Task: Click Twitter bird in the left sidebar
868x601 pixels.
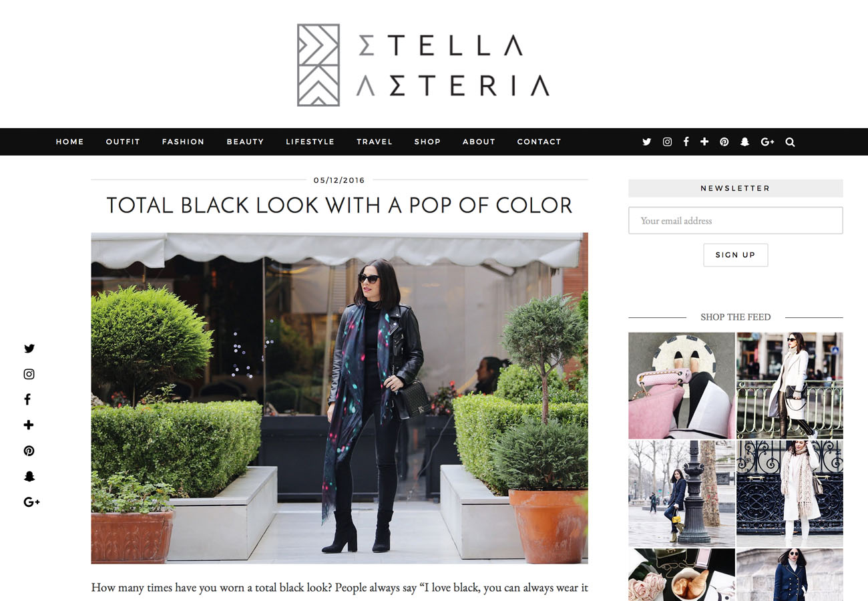Action: [x=29, y=349]
